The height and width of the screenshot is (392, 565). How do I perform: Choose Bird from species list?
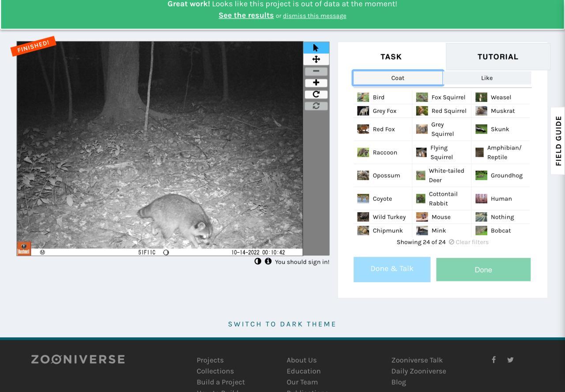point(383,97)
